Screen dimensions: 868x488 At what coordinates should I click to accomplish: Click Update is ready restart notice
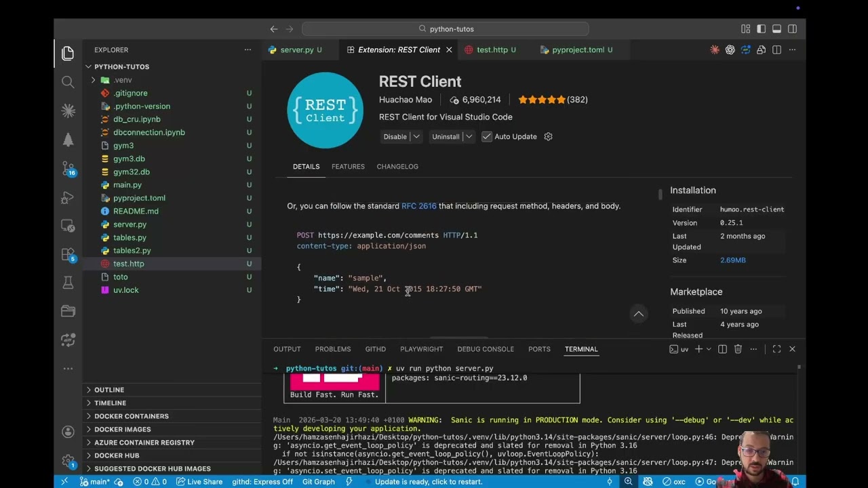[429, 481]
